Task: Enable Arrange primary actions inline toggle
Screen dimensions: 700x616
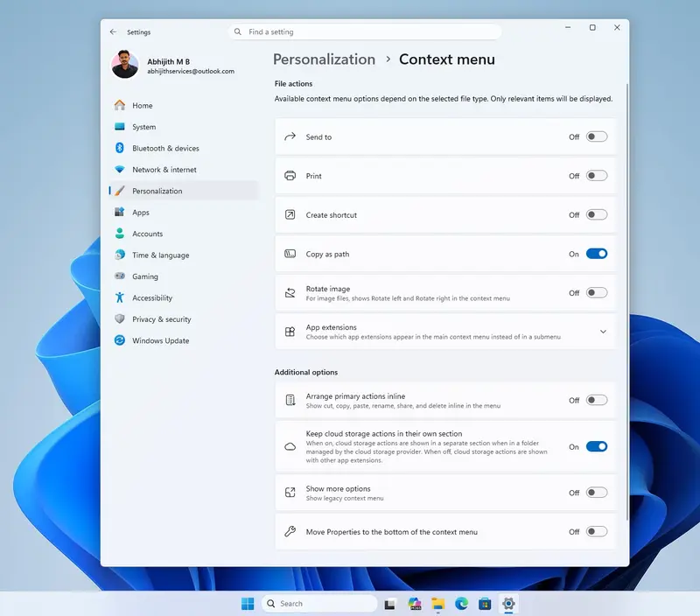Action: pos(597,400)
